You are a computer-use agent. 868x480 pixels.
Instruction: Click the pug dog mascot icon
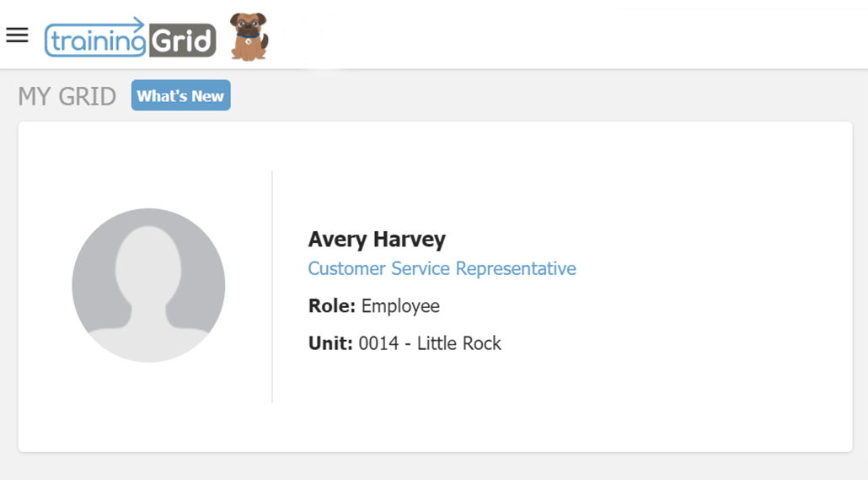[x=249, y=37]
